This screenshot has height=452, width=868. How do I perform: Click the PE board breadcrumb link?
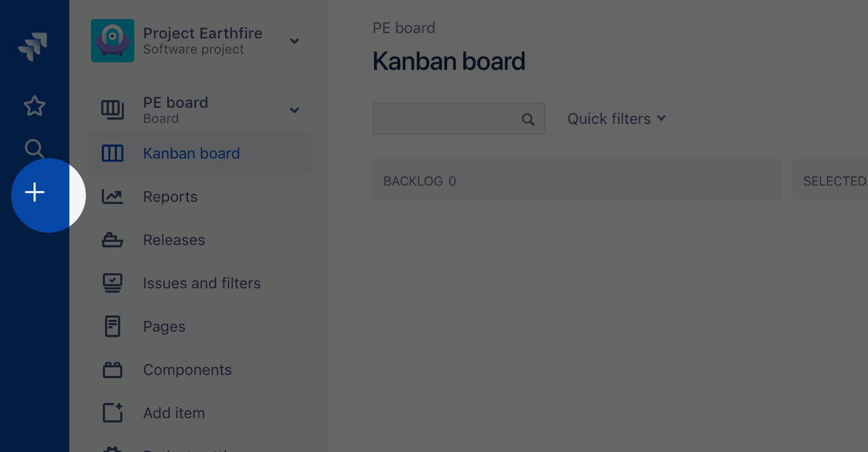403,28
